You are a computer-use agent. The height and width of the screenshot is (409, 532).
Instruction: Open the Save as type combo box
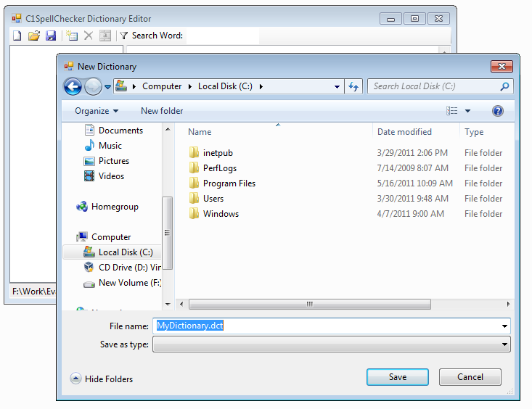331,344
